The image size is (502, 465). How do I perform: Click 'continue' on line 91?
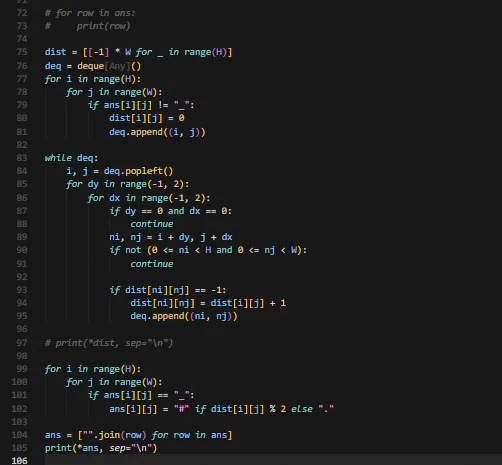point(152,264)
